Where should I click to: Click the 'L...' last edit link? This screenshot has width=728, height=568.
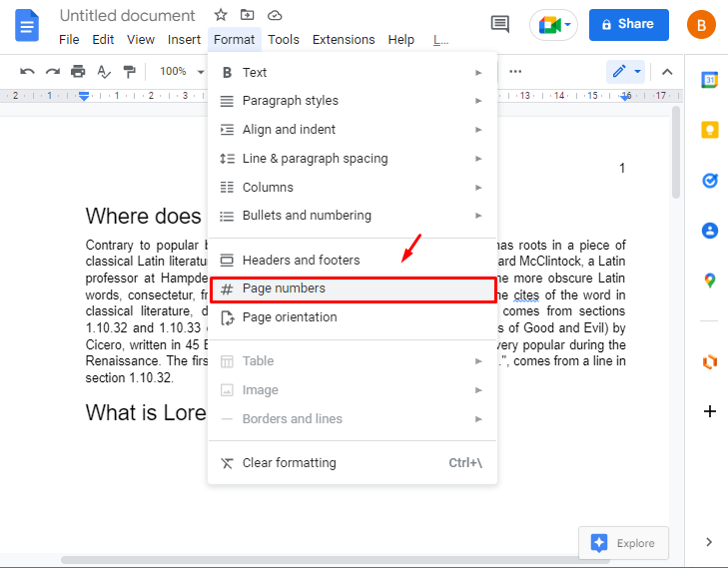(440, 40)
